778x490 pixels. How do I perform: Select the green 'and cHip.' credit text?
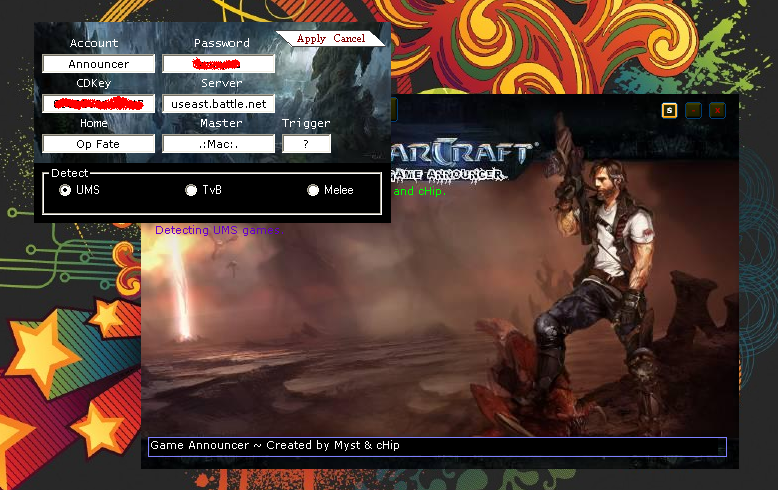pos(419,191)
